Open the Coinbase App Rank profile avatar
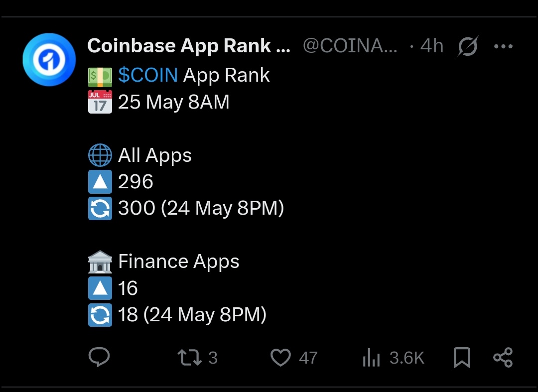This screenshot has height=392, width=538. (x=49, y=60)
